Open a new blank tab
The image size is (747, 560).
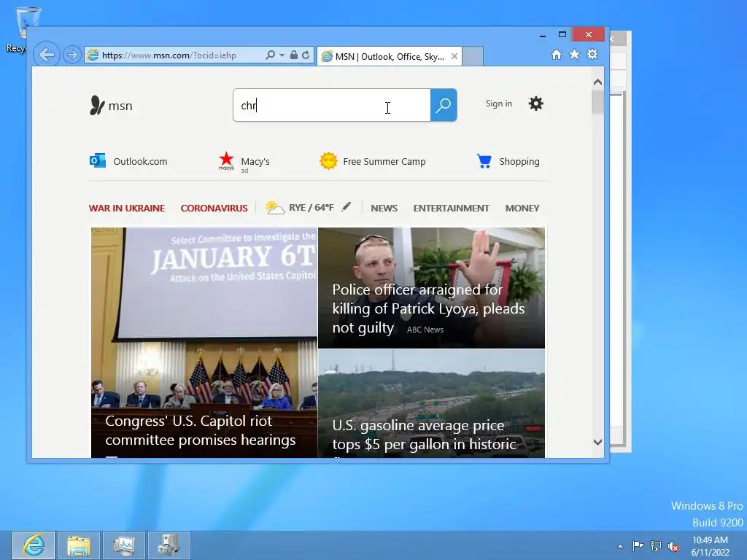[473, 56]
